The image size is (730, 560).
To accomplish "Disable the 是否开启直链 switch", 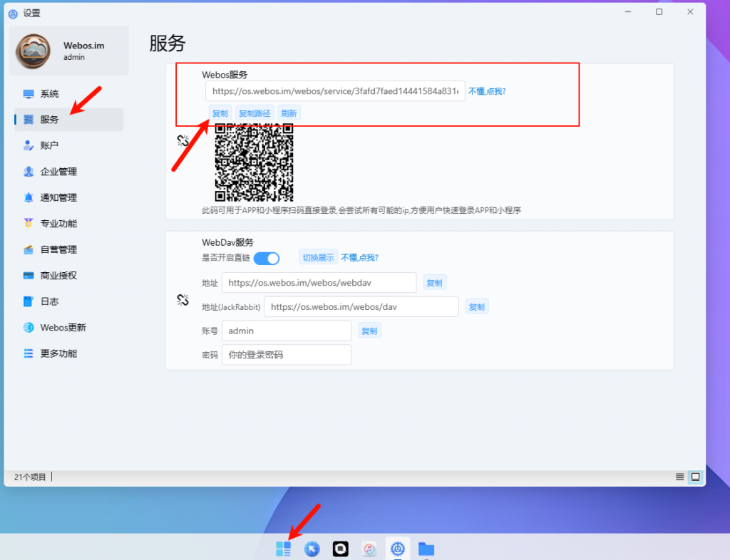I will (x=266, y=259).
